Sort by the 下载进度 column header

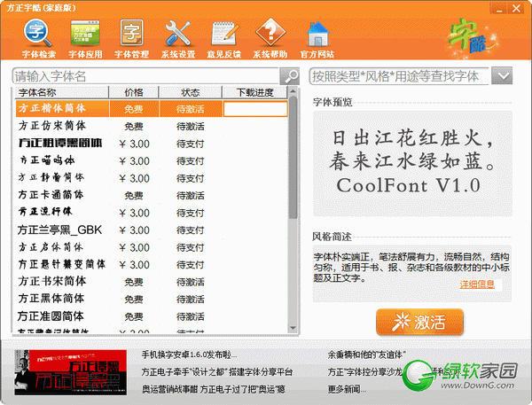(x=254, y=92)
